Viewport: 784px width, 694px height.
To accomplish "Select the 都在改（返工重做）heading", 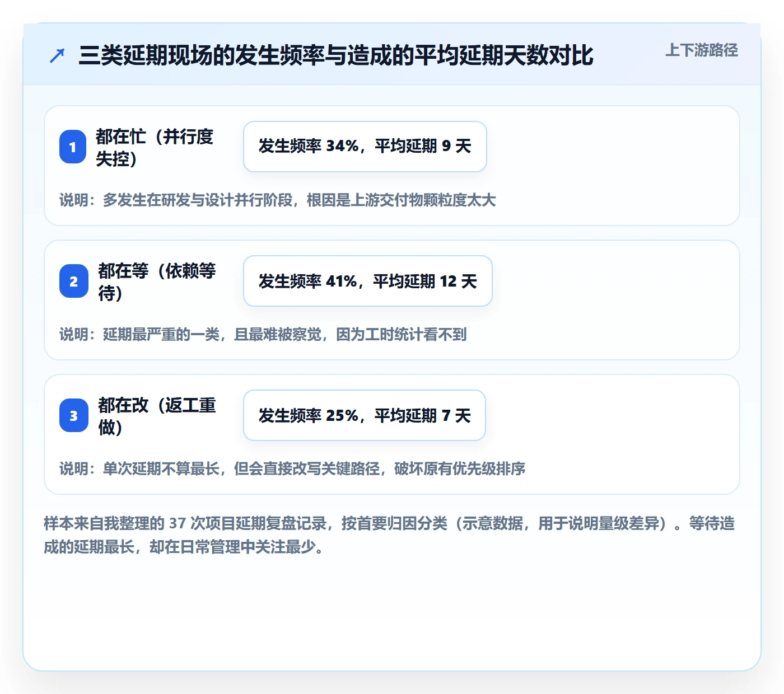I will pyautogui.click(x=157, y=416).
